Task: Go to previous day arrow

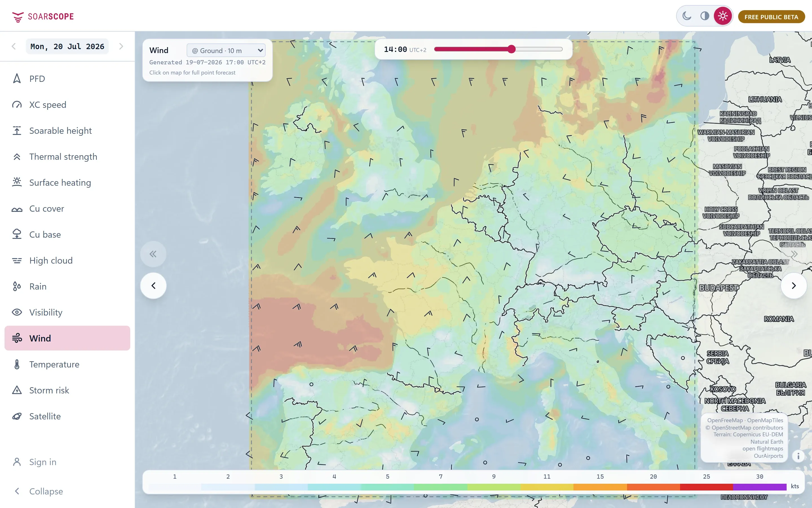Action: click(x=14, y=46)
